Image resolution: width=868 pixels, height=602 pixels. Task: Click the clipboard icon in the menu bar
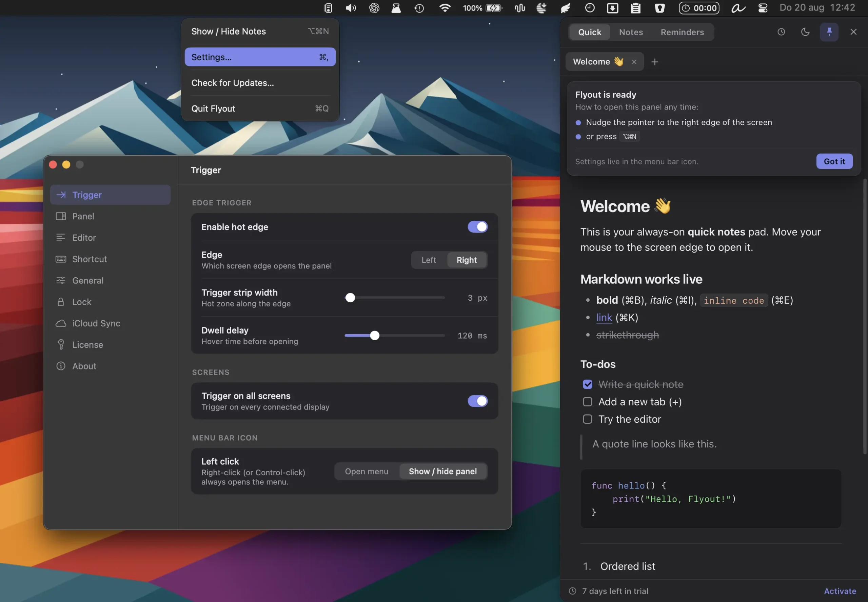636,8
